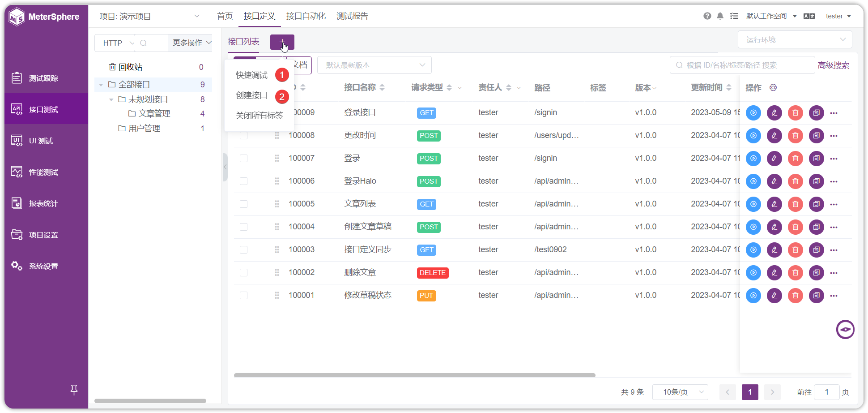Open the tester user menu
The width and height of the screenshot is (868, 413).
click(x=838, y=16)
